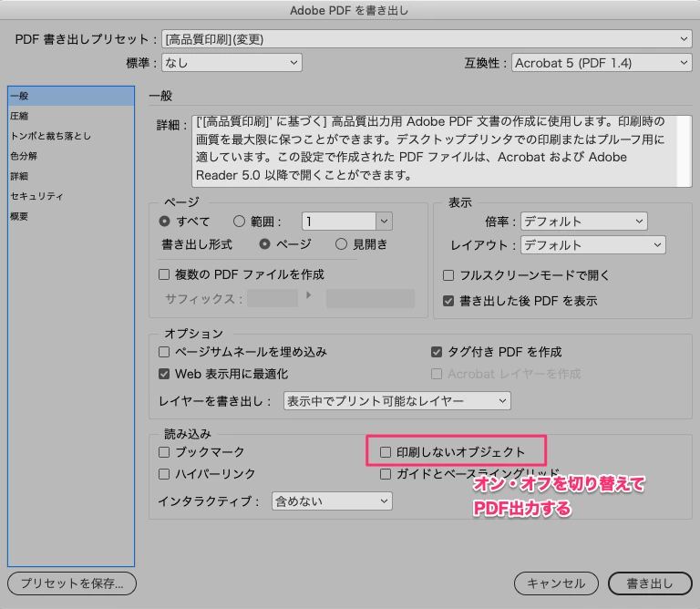
Task: Choose the 見開き export format radio
Action: pos(341,243)
